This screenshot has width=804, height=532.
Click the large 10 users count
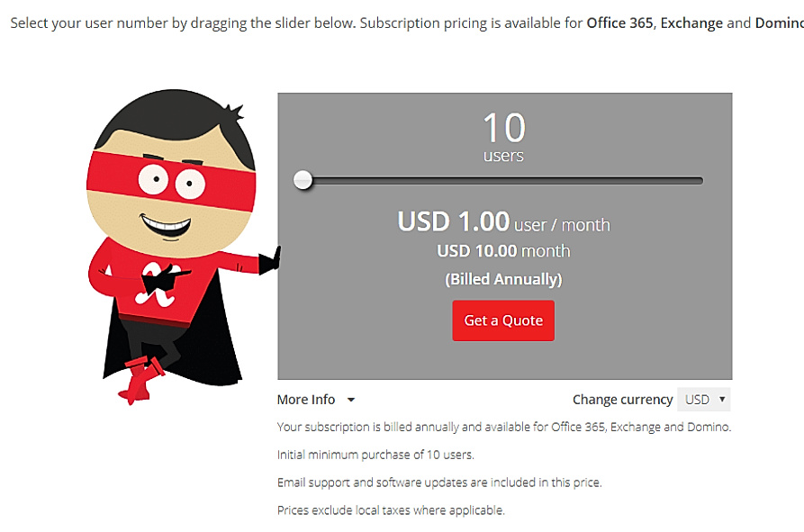tap(503, 128)
